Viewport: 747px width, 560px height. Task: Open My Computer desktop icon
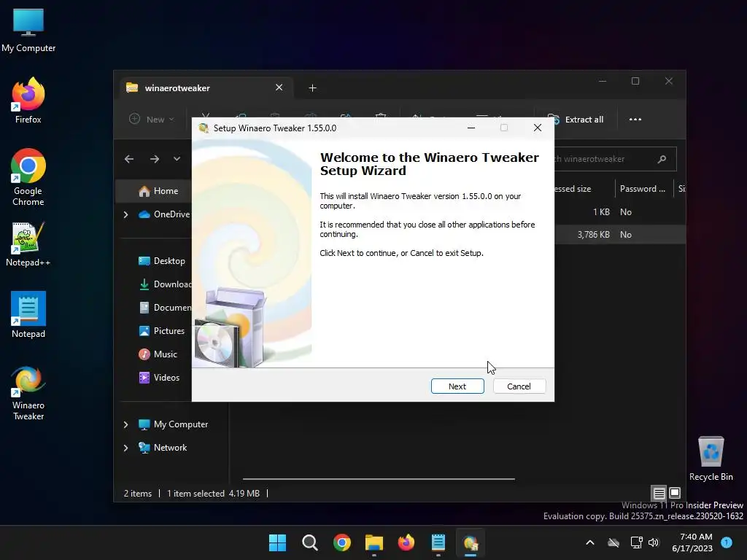click(28, 30)
